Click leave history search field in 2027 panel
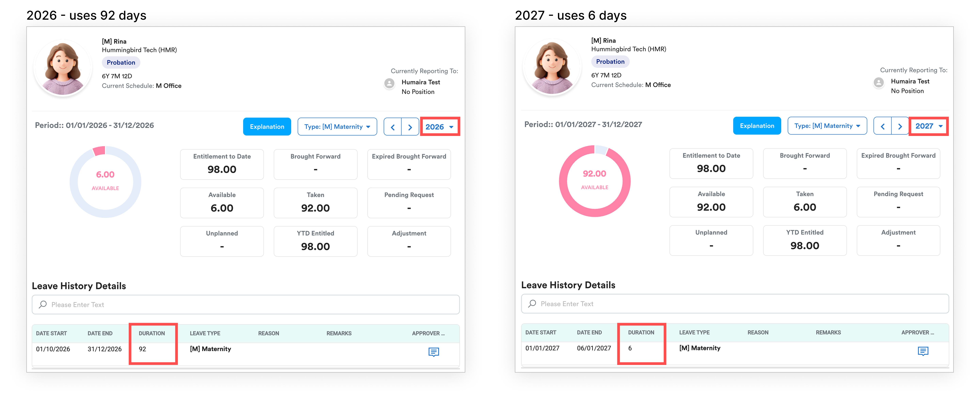This screenshot has width=980, height=399. pos(735,304)
